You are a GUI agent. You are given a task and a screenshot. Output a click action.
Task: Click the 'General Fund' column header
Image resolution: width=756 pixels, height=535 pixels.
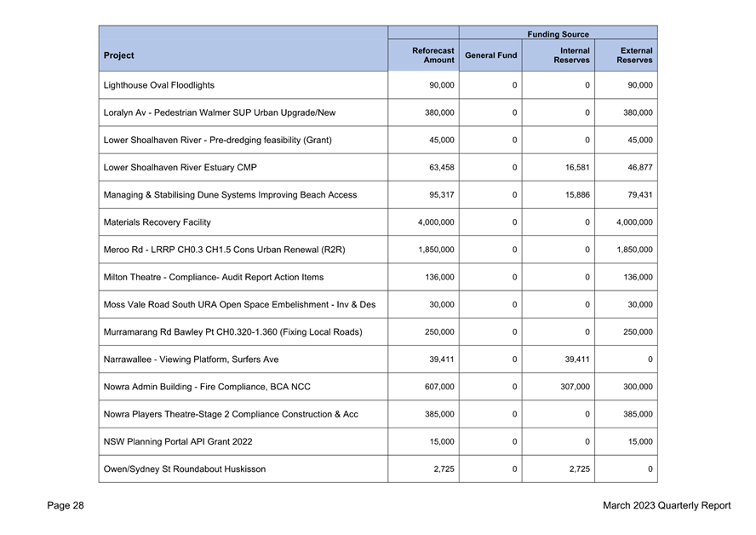pos(491,55)
